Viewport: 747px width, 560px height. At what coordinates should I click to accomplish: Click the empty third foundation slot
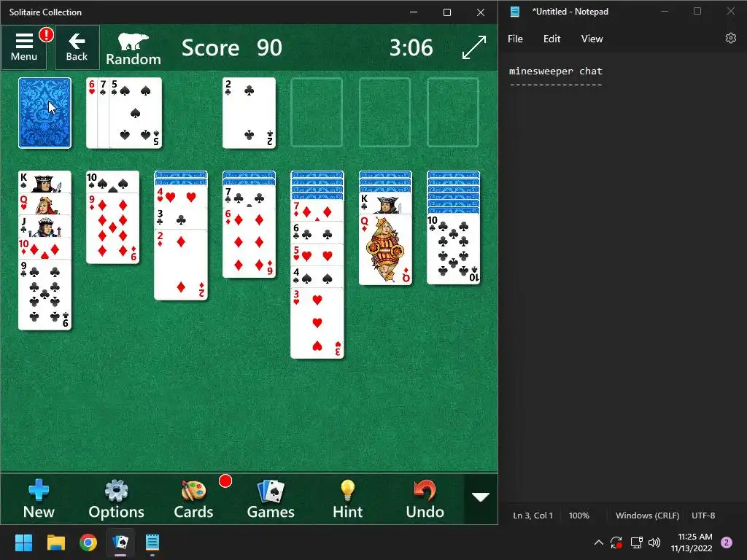coord(385,112)
